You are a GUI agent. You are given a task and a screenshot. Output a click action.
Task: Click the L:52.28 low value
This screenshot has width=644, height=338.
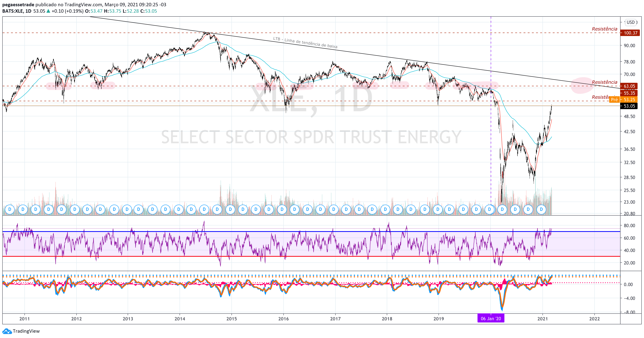131,11
